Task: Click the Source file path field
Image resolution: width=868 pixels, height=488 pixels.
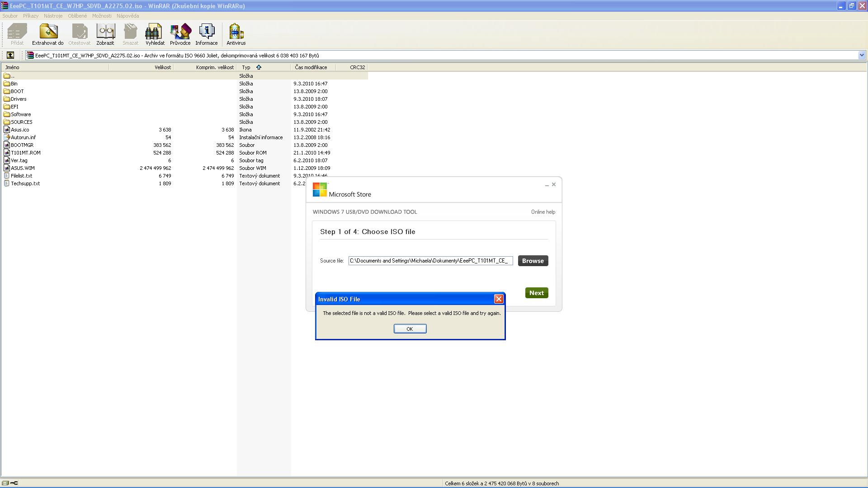Action: pos(430,261)
